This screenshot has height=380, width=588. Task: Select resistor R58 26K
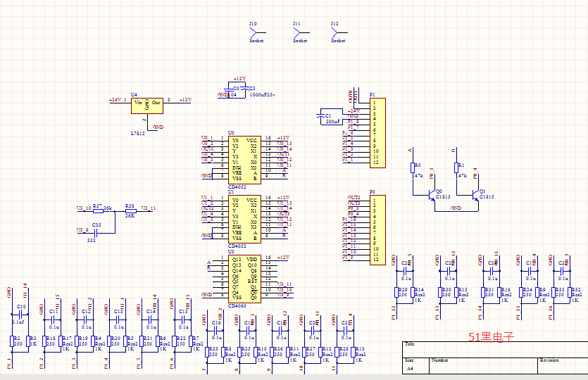point(130,211)
